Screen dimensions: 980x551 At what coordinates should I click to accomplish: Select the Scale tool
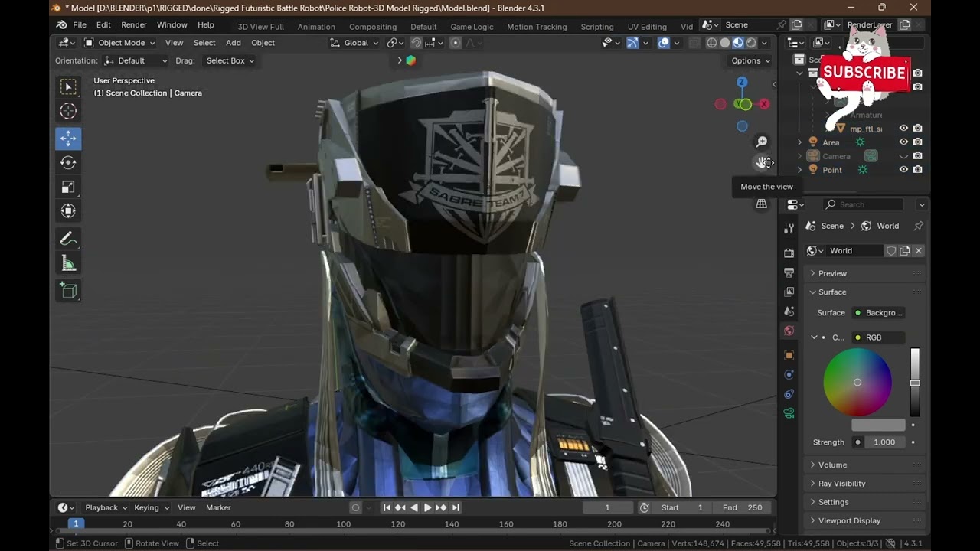68,187
